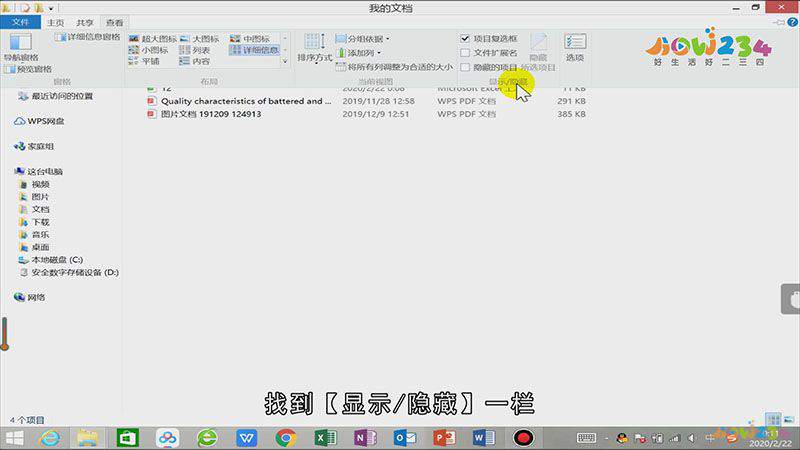Open 排序方式 sort by dropdown
Viewport: 800px width, 450px height.
coord(314,48)
